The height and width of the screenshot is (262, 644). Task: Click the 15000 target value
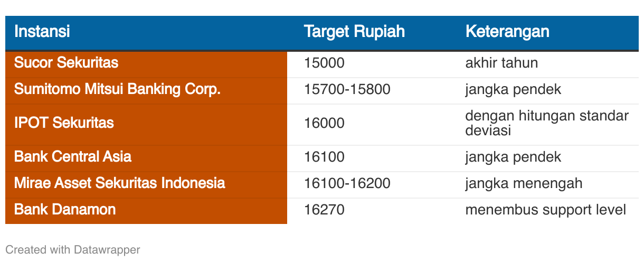tap(324, 63)
